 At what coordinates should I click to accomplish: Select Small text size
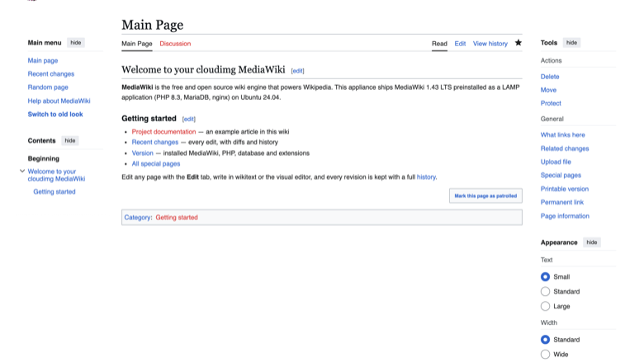[545, 277]
